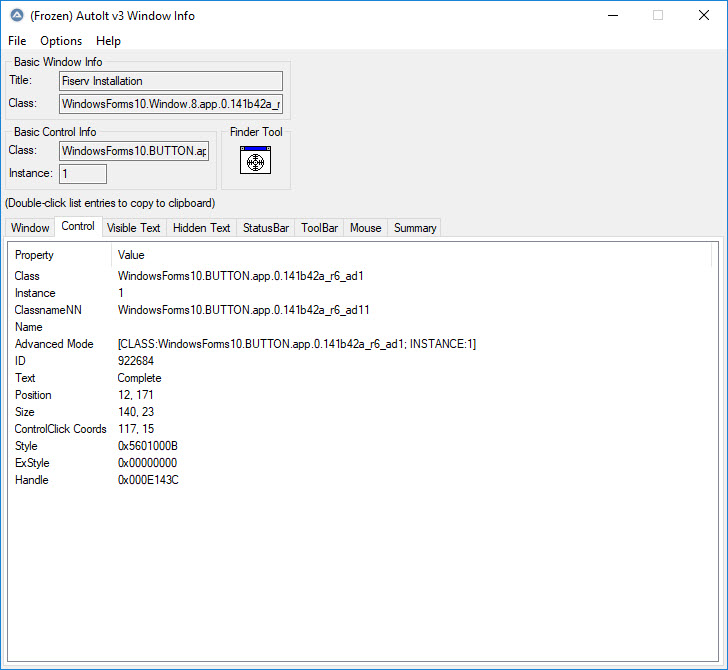Go to the ToolBar tab

(320, 228)
